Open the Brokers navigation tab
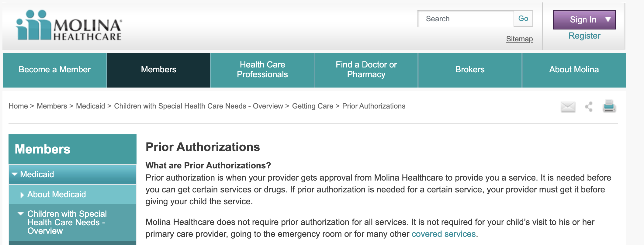Image resolution: width=644 pixels, height=245 pixels. pos(470,70)
